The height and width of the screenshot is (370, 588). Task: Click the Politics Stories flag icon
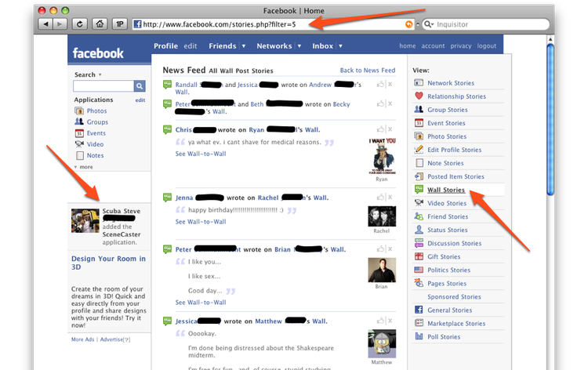419,270
